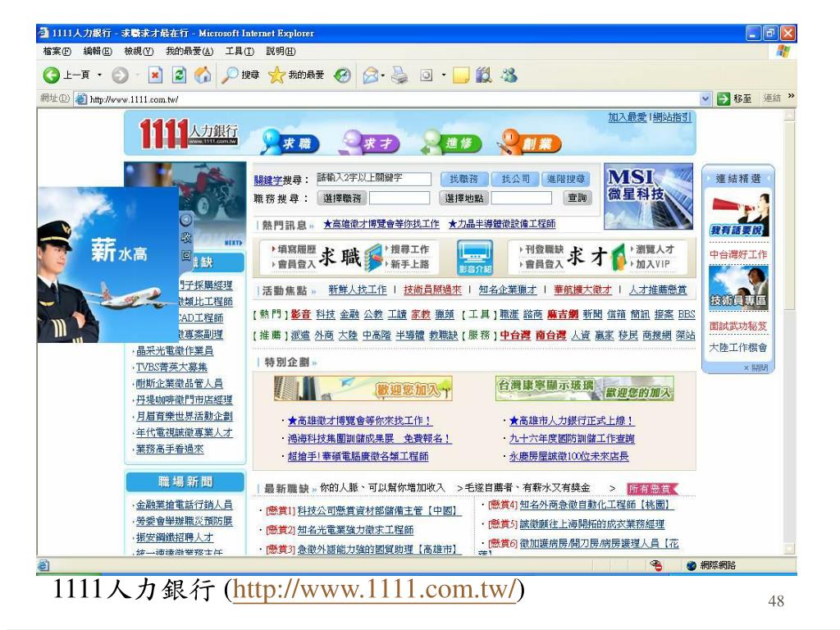Click the 求才 recruiter banner icon
This screenshot has height=630, width=840.
click(370, 142)
